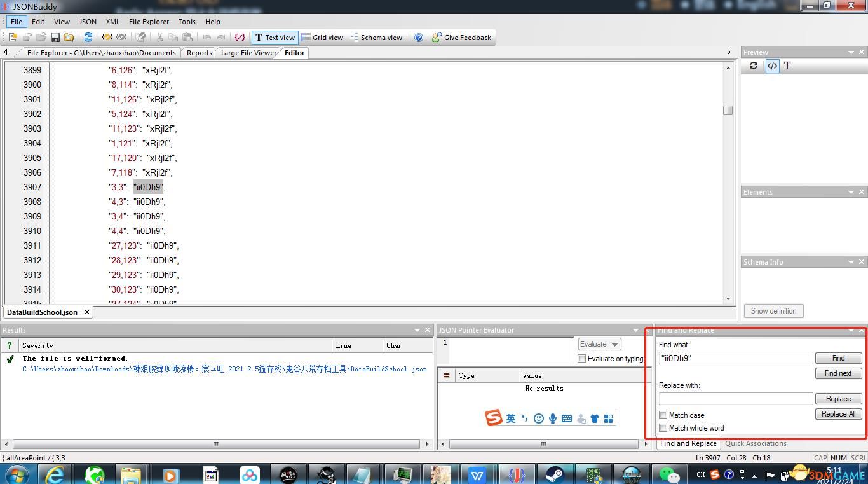The height and width of the screenshot is (484, 868).
Task: Open Internet Explorer from the taskbar
Action: [54, 474]
